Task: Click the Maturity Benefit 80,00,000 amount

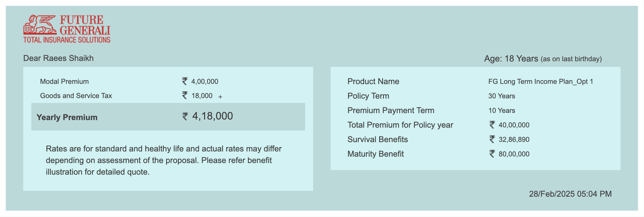Action: click(514, 154)
